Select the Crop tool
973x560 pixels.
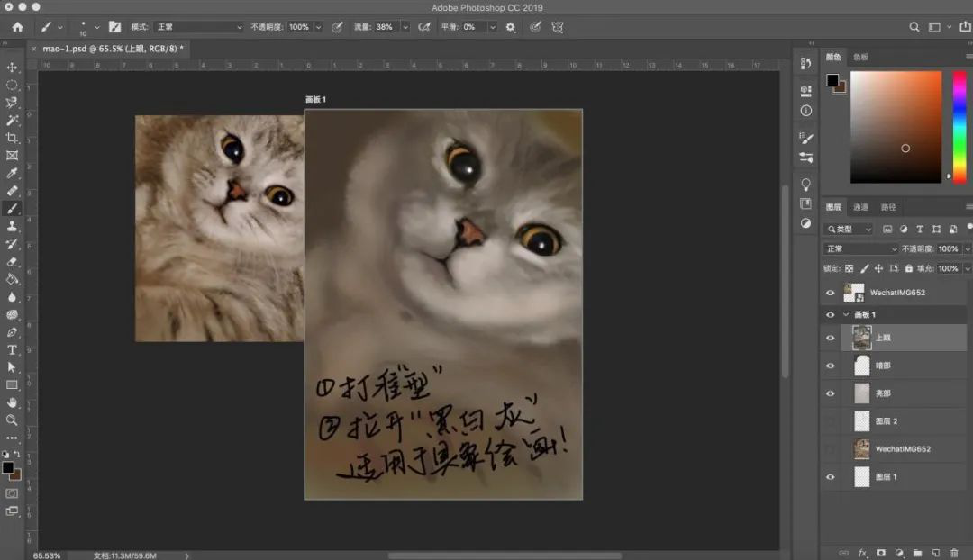pyautogui.click(x=12, y=138)
